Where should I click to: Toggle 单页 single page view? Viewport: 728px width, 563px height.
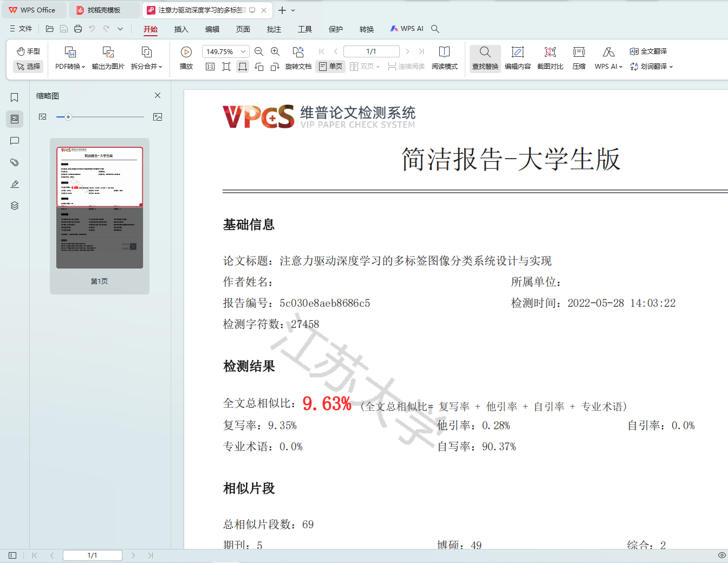pyautogui.click(x=331, y=67)
